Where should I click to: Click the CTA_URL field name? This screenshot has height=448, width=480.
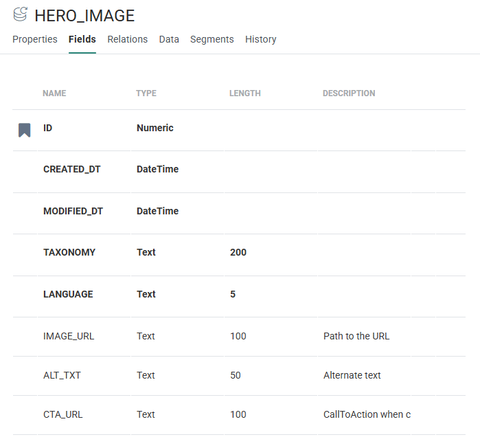click(63, 414)
